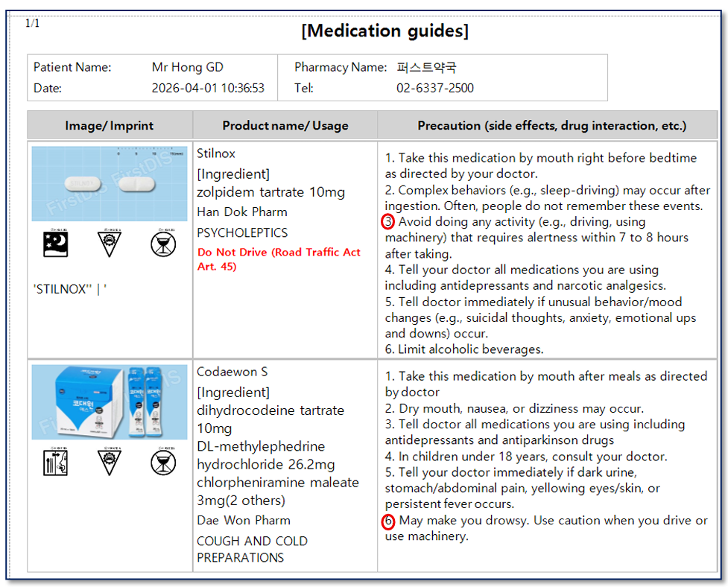
Task: Click the Stilnox product name
Action: 216,153
